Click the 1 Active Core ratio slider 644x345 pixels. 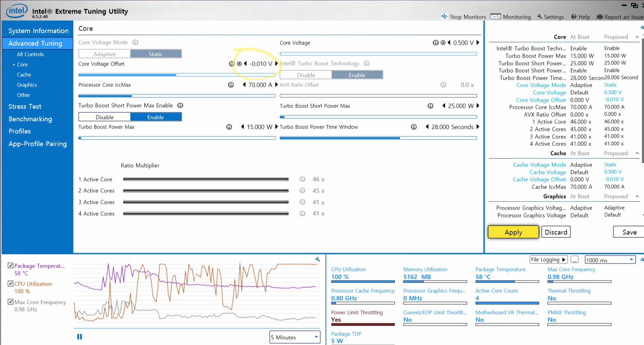[x=206, y=179]
